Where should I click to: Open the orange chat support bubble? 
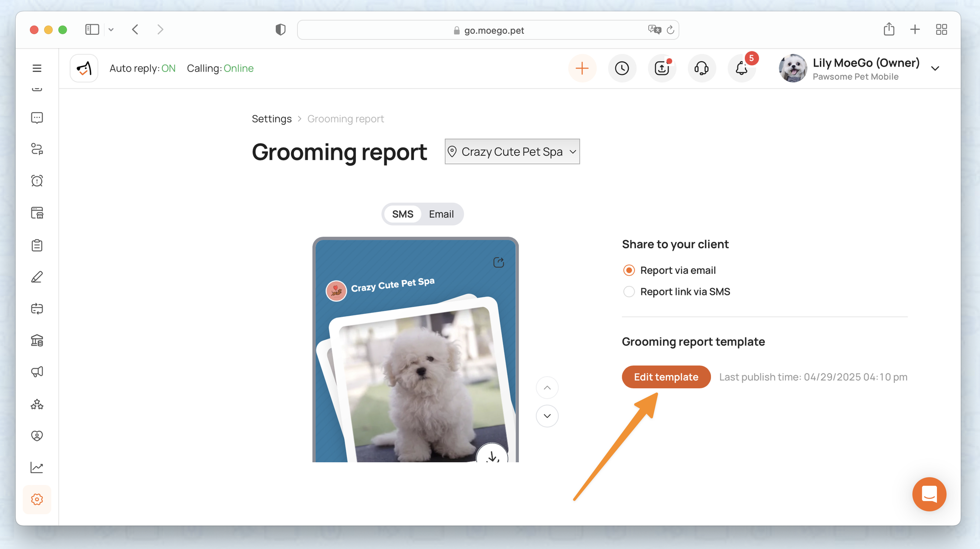click(929, 494)
